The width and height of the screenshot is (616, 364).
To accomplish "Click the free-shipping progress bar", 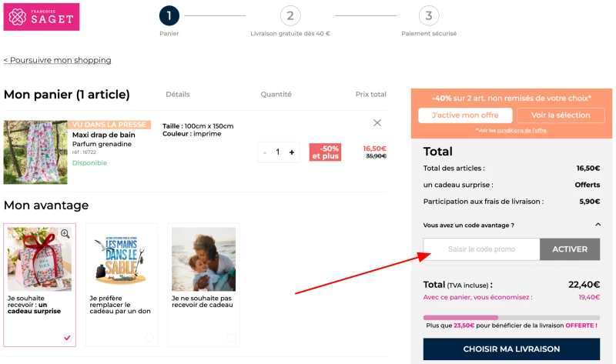I will 511,317.
